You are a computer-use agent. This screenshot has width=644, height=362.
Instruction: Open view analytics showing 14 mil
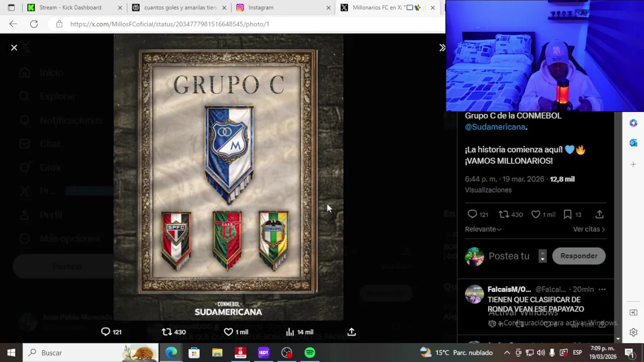tap(299, 332)
